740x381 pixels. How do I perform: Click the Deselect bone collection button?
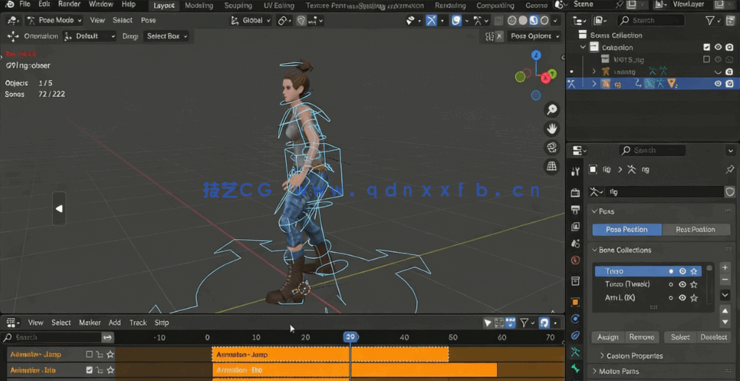(x=713, y=337)
